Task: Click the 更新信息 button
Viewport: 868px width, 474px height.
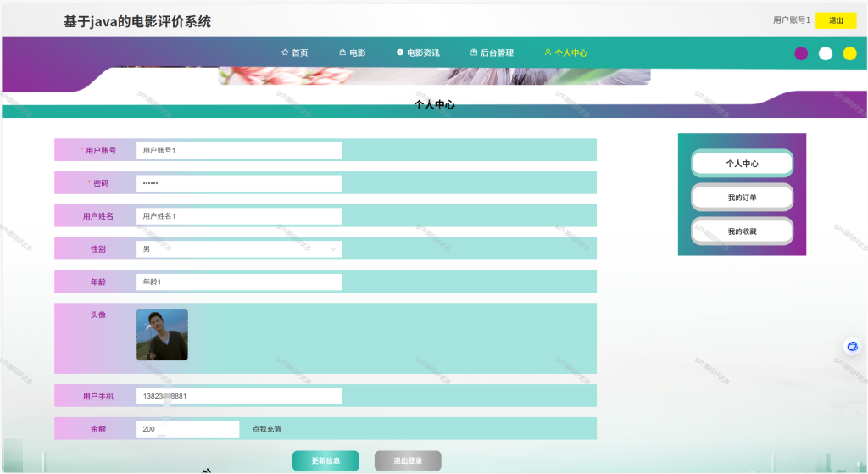Action: tap(325, 460)
